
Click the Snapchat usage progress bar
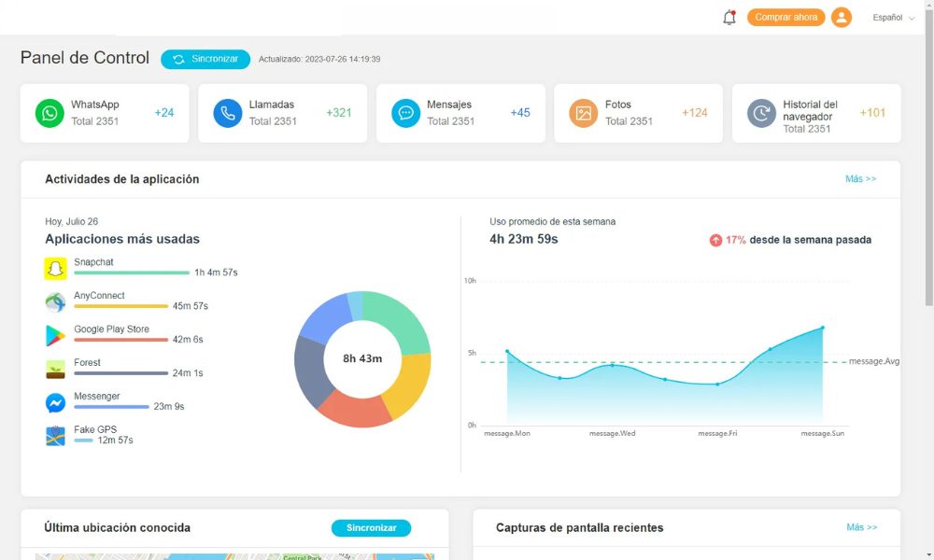coord(131,273)
